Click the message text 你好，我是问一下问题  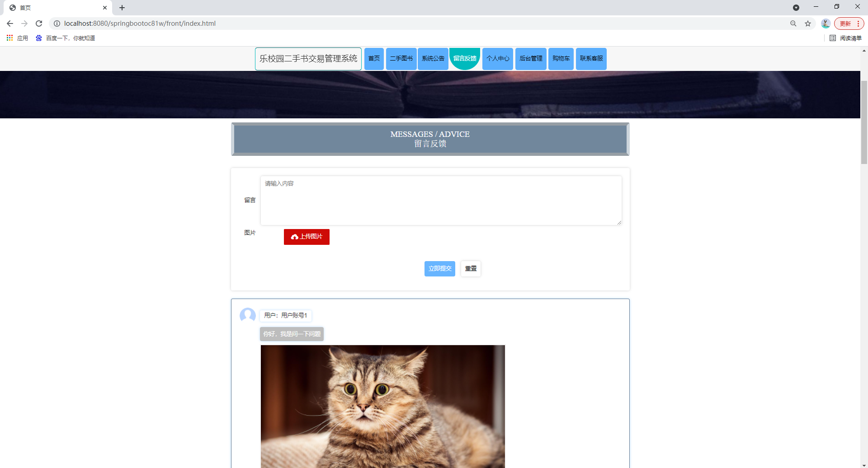(292, 334)
